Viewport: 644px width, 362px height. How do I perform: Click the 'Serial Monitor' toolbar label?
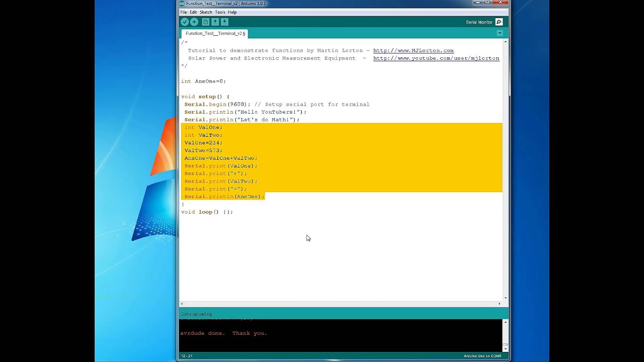tap(479, 22)
